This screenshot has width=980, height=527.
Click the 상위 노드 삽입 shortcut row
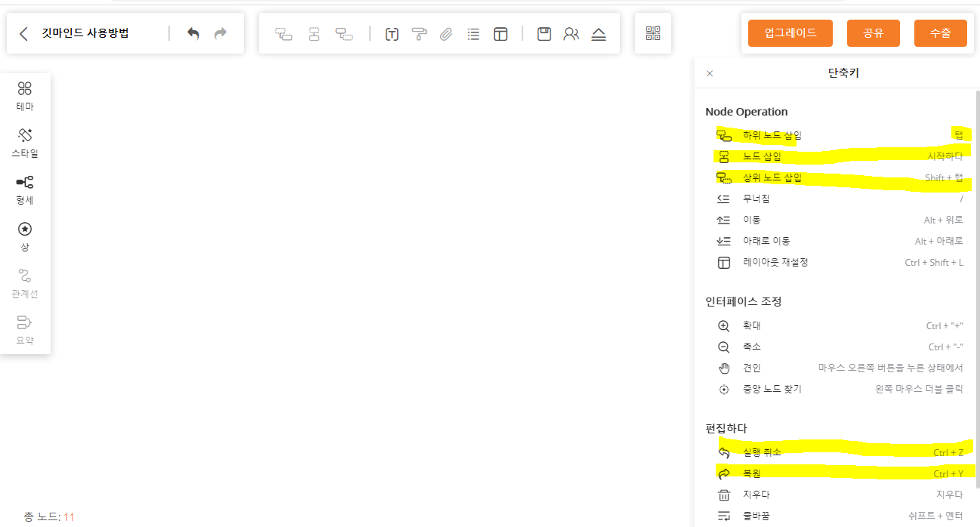[x=840, y=178]
